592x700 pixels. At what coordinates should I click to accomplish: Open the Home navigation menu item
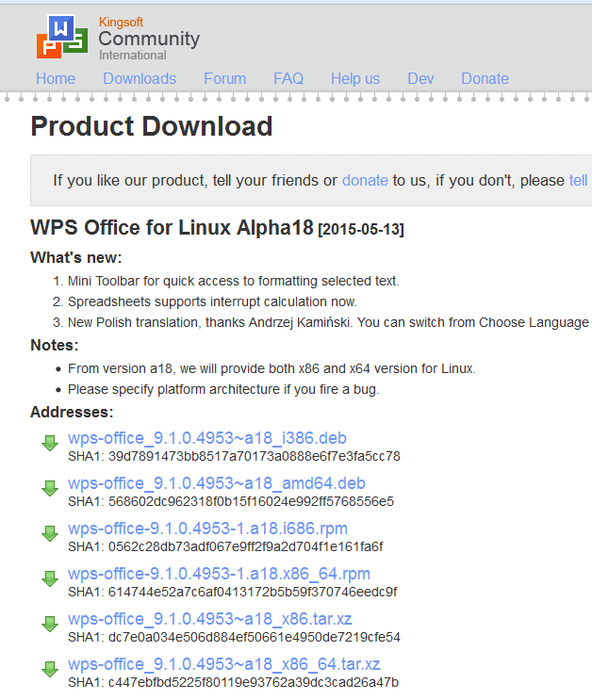56,79
